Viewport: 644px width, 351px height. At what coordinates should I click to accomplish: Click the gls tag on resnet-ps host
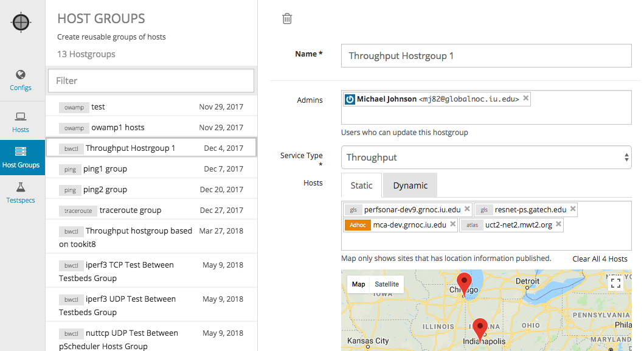pos(484,210)
